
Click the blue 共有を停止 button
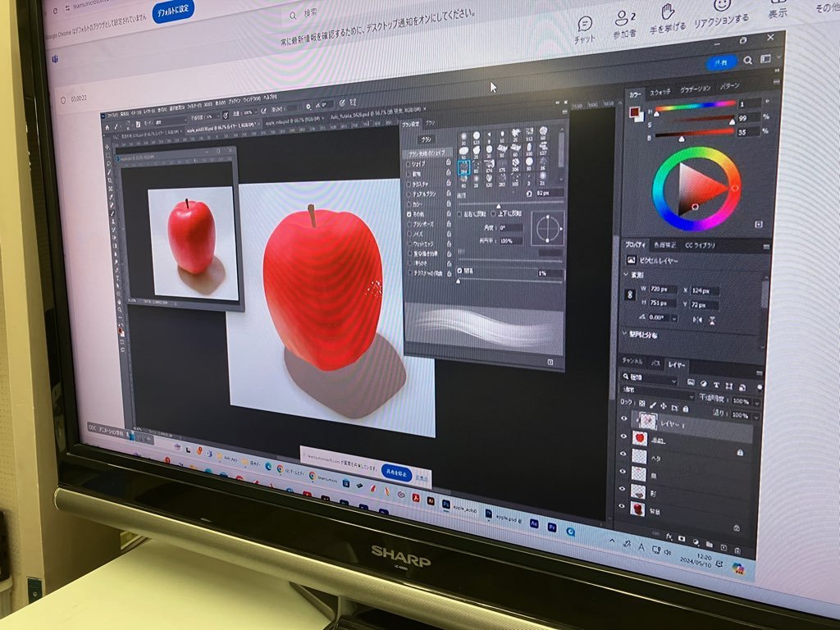pos(396,473)
